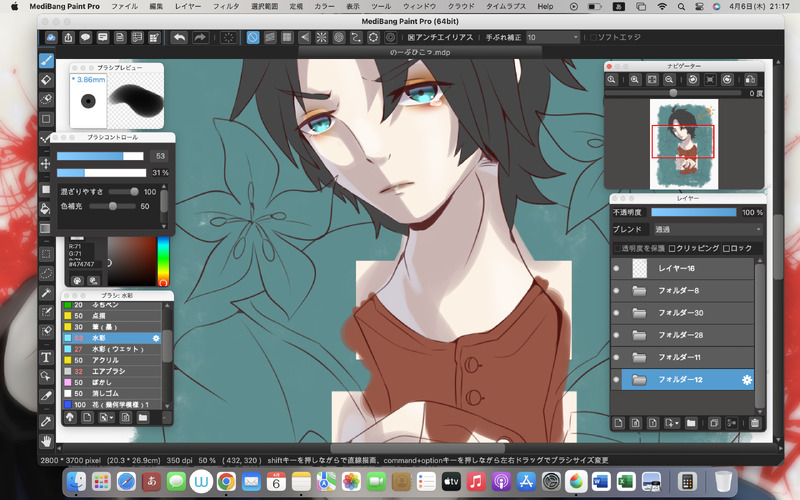This screenshot has height=500, width=800.
Task: Hide the レイヤー16 layer
Action: coord(616,268)
